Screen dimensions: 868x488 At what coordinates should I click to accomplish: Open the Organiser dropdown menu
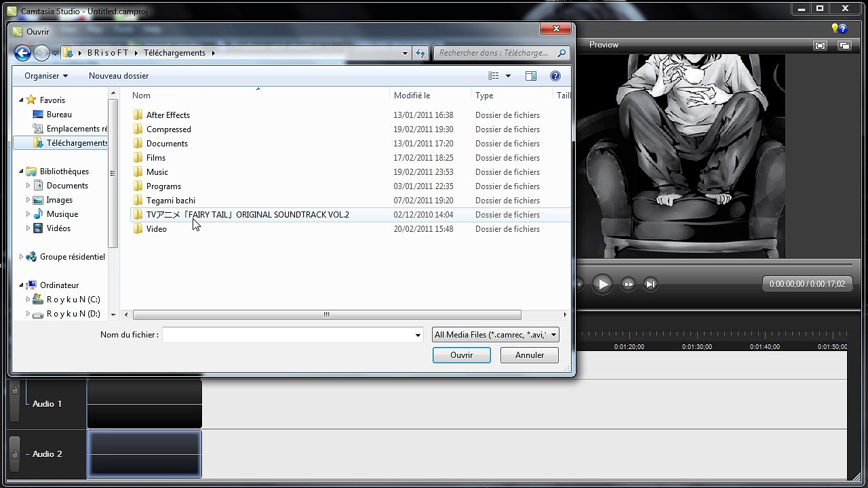46,76
